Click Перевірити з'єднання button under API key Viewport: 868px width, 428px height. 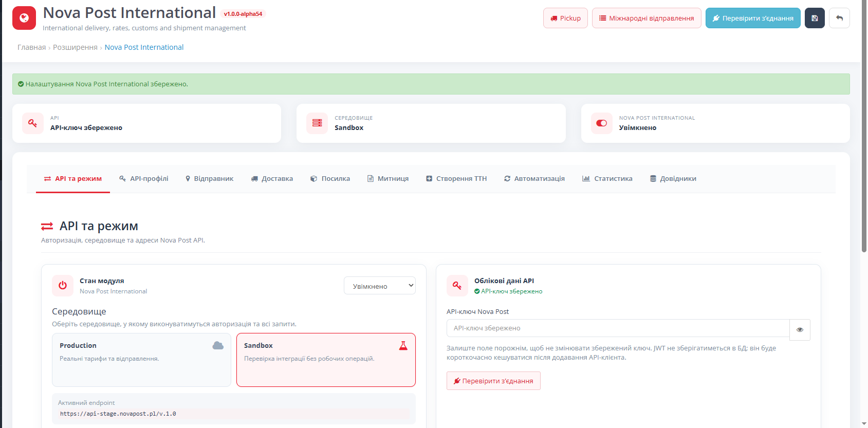coord(493,381)
